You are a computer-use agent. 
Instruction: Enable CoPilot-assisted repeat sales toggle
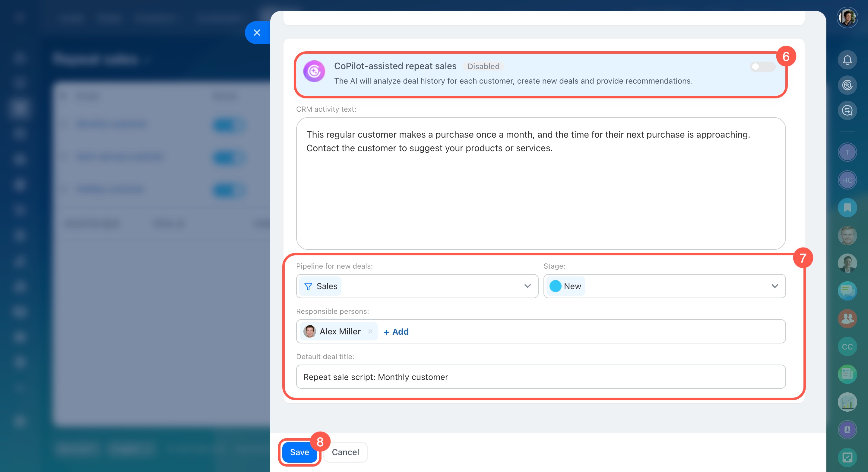762,67
